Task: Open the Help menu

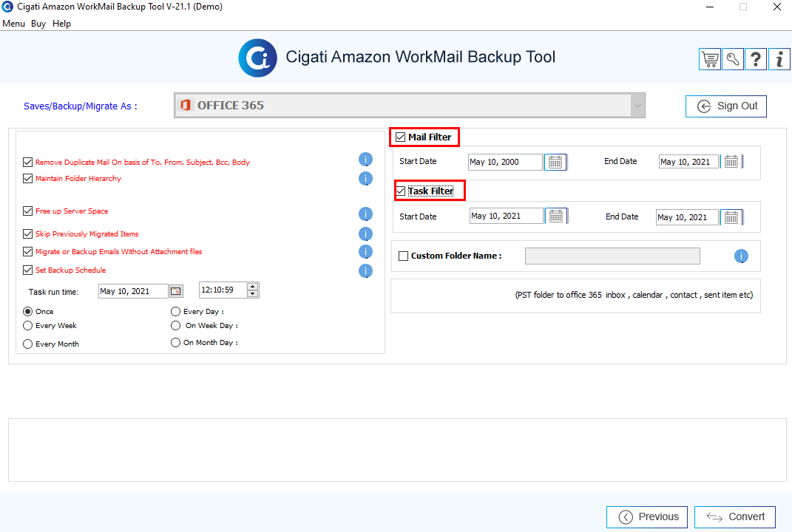Action: (61, 24)
